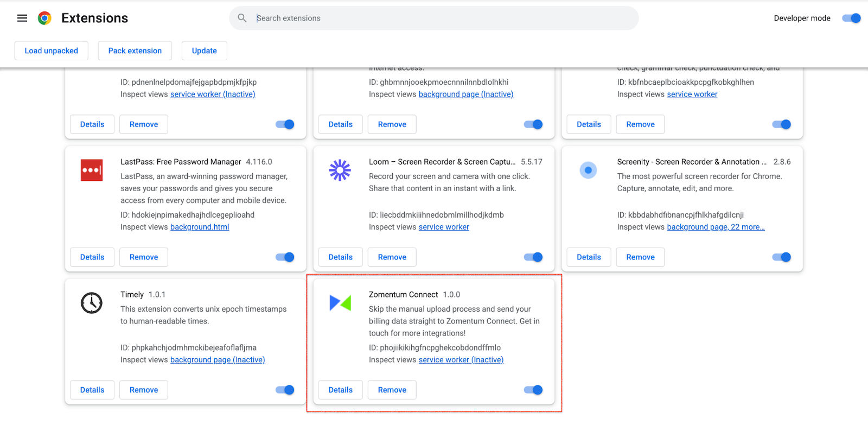Image resolution: width=868 pixels, height=443 pixels.
Task: Remove extension with ID pdnenlnelpdomajfejgapbdpmjkfpjkp
Action: point(144,124)
